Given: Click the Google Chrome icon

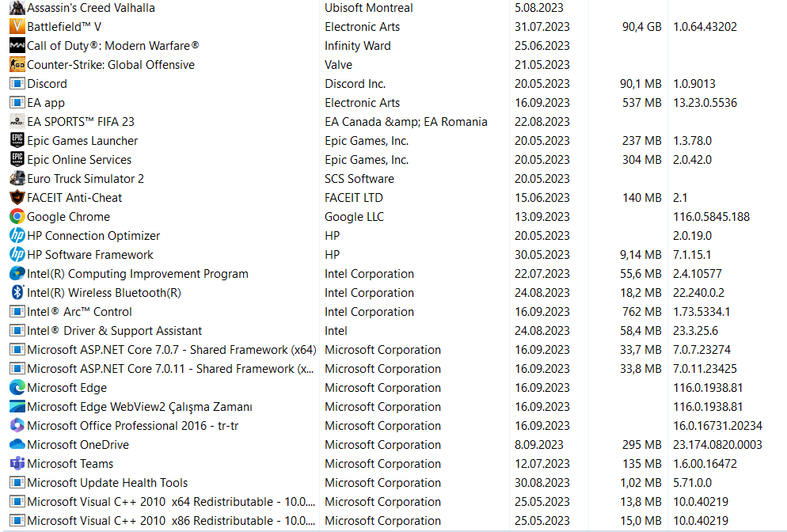Looking at the screenshot, I should (x=17, y=216).
